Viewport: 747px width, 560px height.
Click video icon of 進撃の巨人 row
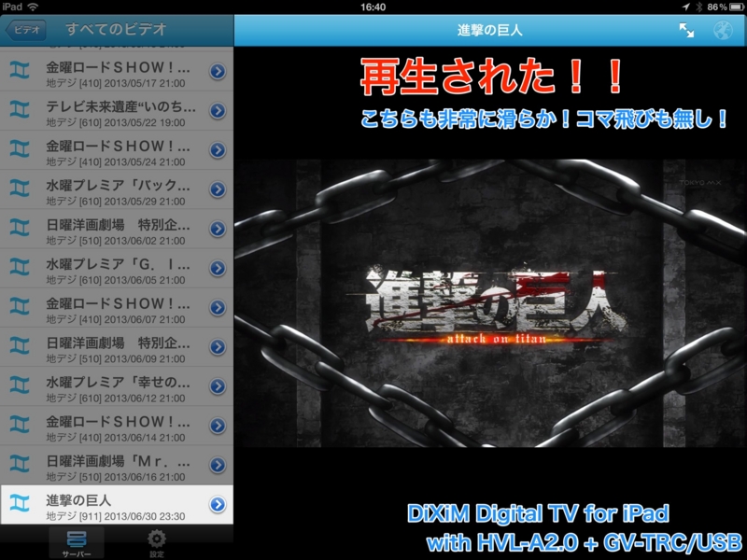pos(20,504)
